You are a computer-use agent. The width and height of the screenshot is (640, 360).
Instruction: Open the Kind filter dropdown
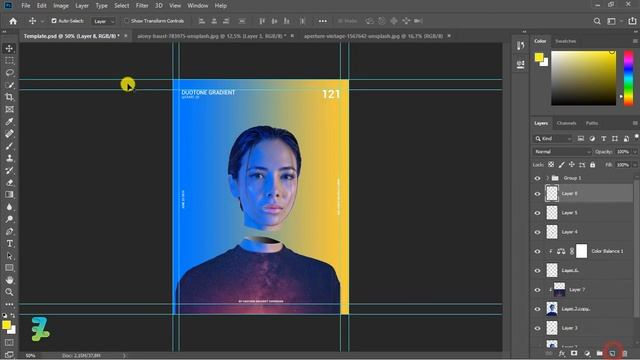(552, 139)
